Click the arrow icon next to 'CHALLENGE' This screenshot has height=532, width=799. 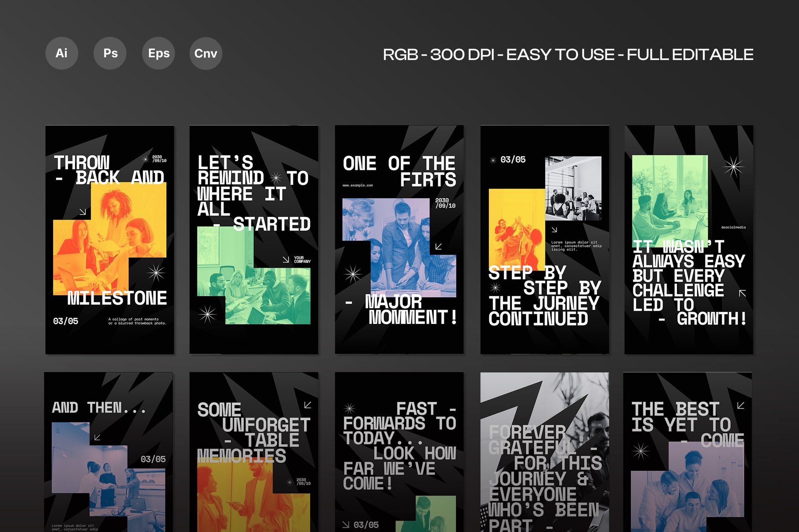point(742,293)
